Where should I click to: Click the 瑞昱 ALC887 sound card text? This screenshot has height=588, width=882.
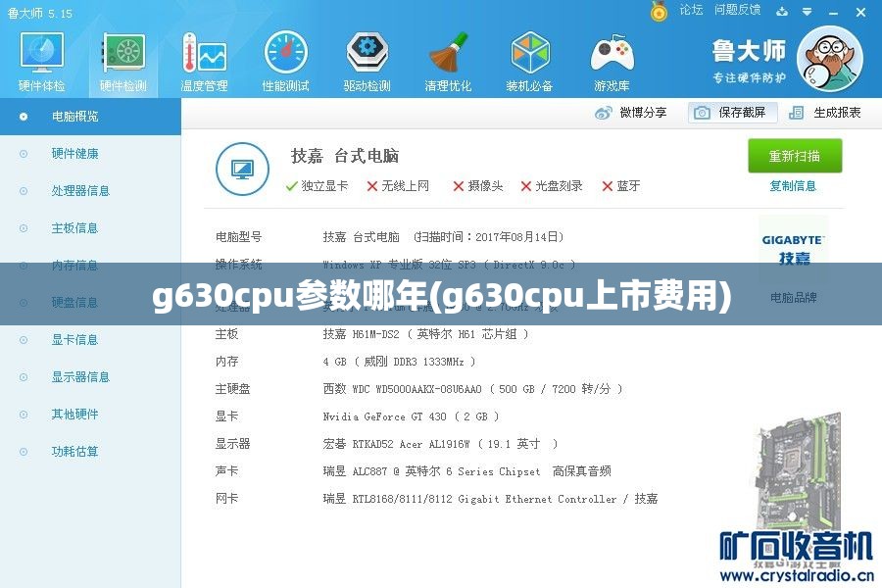pyautogui.click(x=466, y=471)
